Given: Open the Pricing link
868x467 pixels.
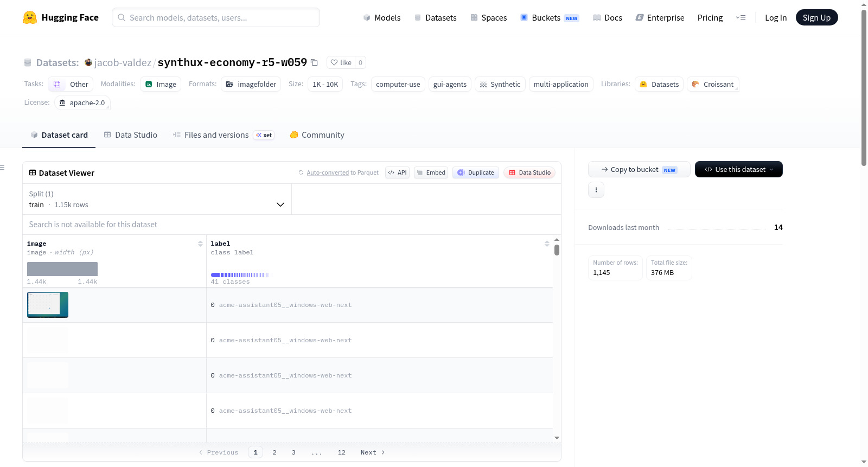Looking at the screenshot, I should tap(710, 17).
